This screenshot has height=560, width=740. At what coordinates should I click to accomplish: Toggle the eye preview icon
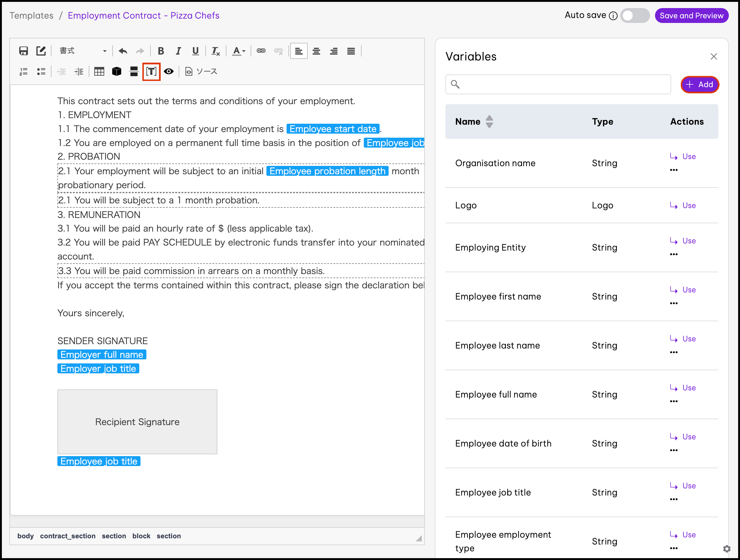tap(169, 71)
